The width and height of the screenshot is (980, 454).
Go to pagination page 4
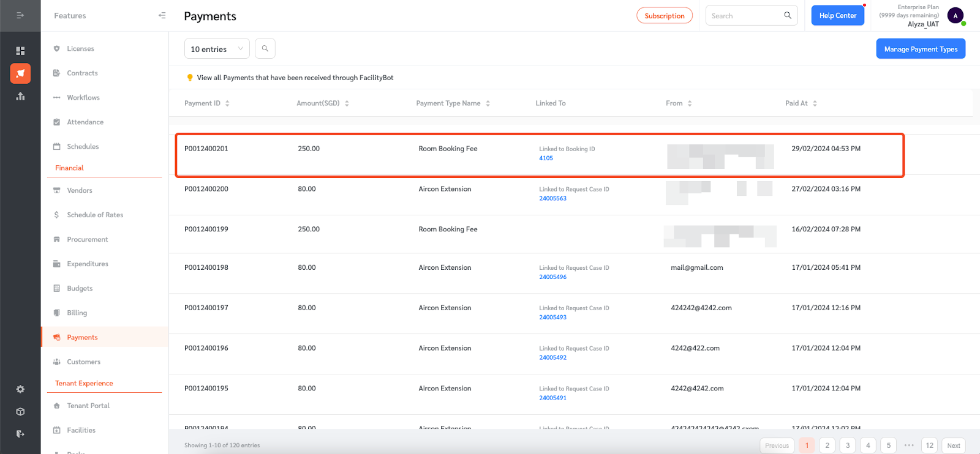pyautogui.click(x=868, y=445)
